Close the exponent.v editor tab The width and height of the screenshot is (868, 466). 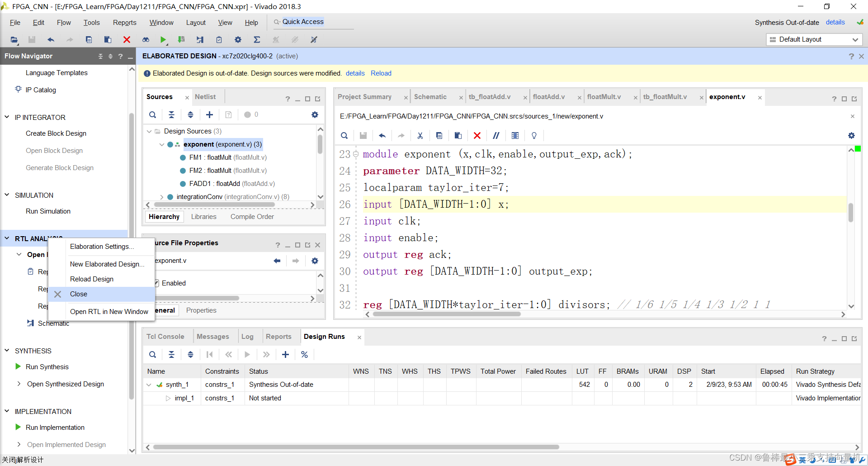point(760,98)
